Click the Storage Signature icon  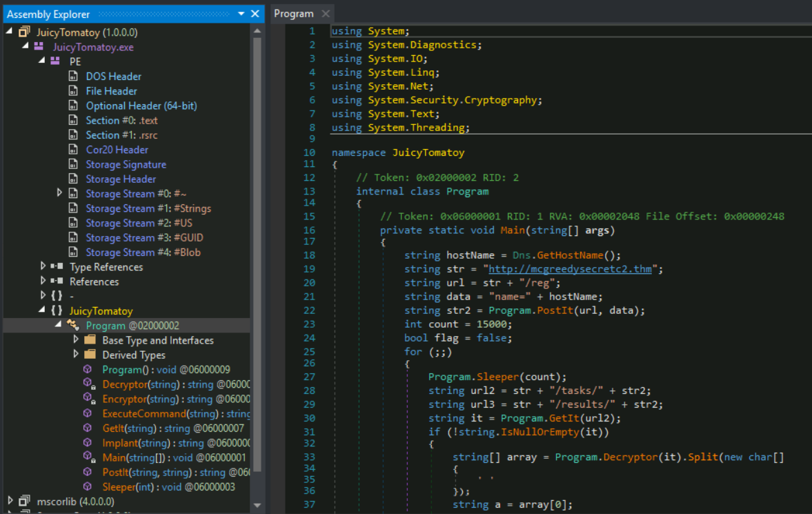point(74,164)
